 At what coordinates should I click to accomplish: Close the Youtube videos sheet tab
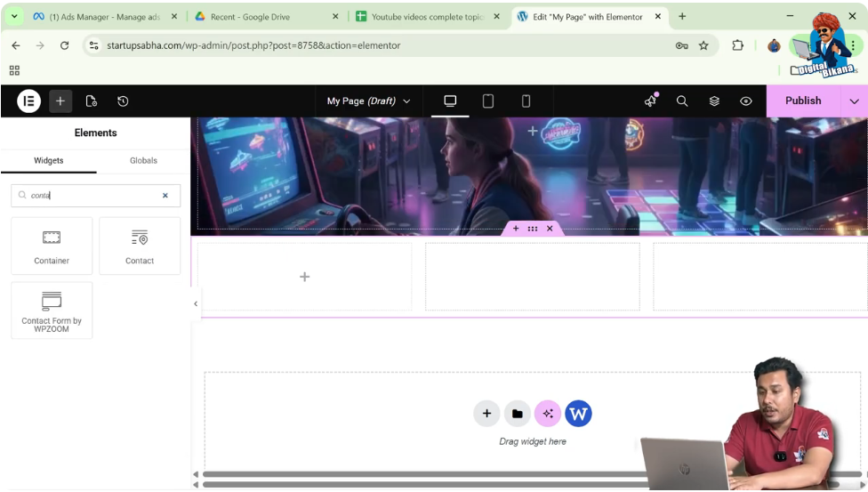tap(496, 17)
